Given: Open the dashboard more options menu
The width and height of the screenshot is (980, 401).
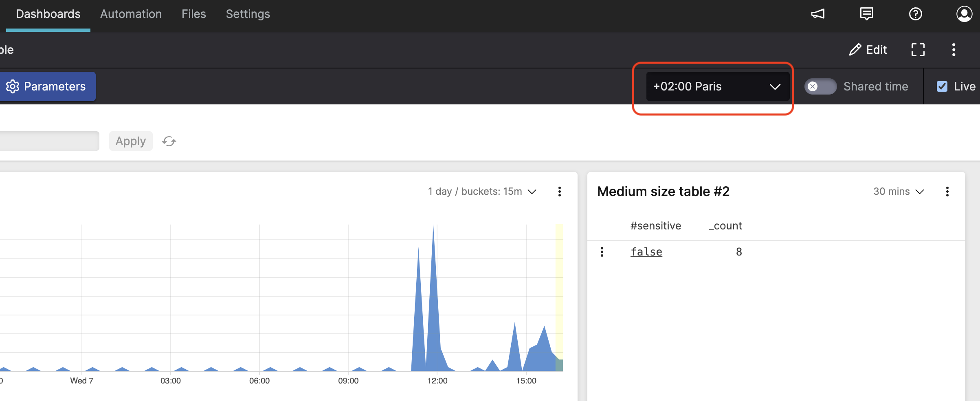Looking at the screenshot, I should click(954, 50).
